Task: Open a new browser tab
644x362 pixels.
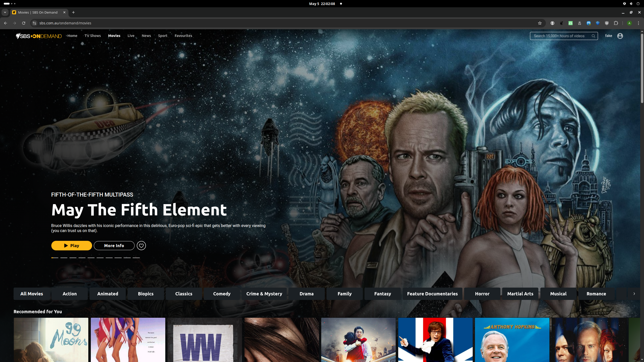Action: click(73, 12)
